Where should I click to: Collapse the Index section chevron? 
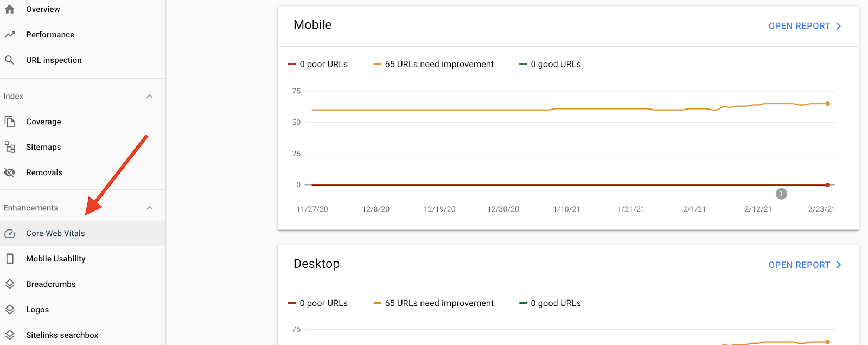click(x=150, y=96)
